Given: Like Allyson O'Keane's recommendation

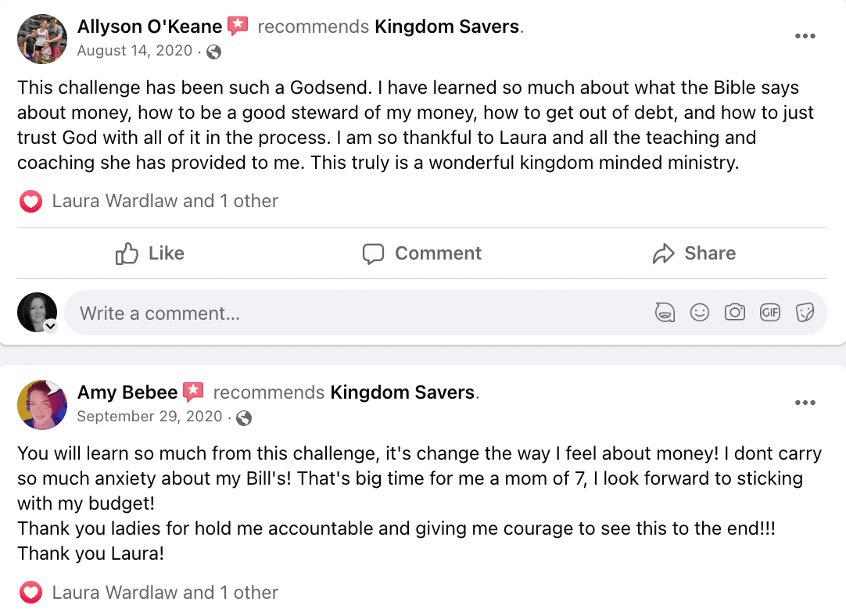Looking at the screenshot, I should [149, 253].
